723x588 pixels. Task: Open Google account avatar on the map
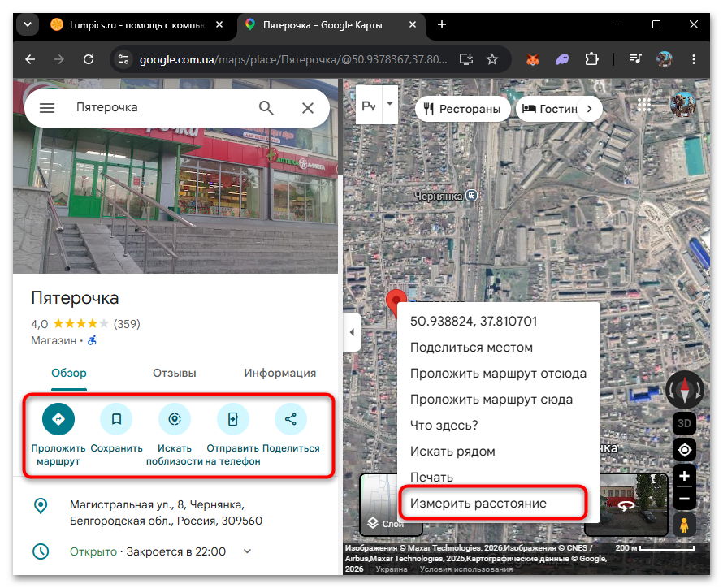click(683, 104)
